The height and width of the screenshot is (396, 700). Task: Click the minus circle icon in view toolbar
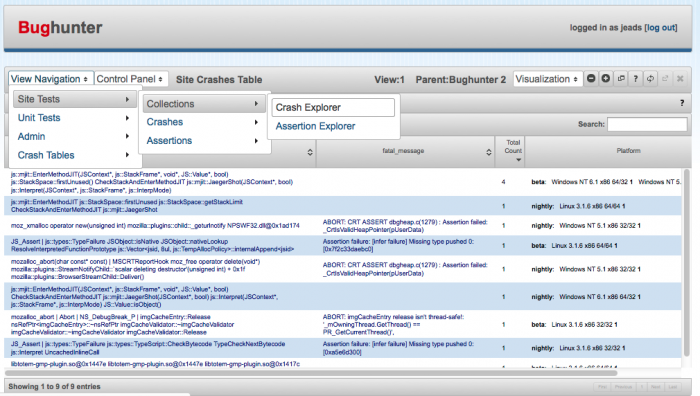click(x=591, y=79)
